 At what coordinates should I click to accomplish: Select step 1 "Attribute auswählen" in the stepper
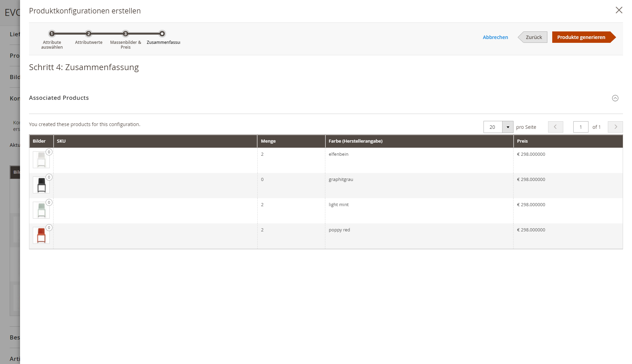click(x=52, y=34)
